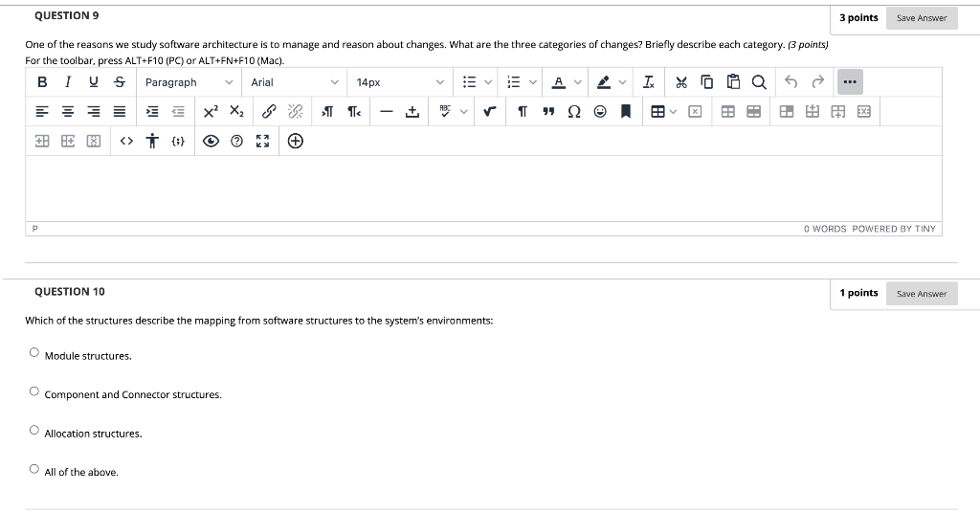980x513 pixels.
Task: Expand numbered list style options
Action: click(532, 82)
